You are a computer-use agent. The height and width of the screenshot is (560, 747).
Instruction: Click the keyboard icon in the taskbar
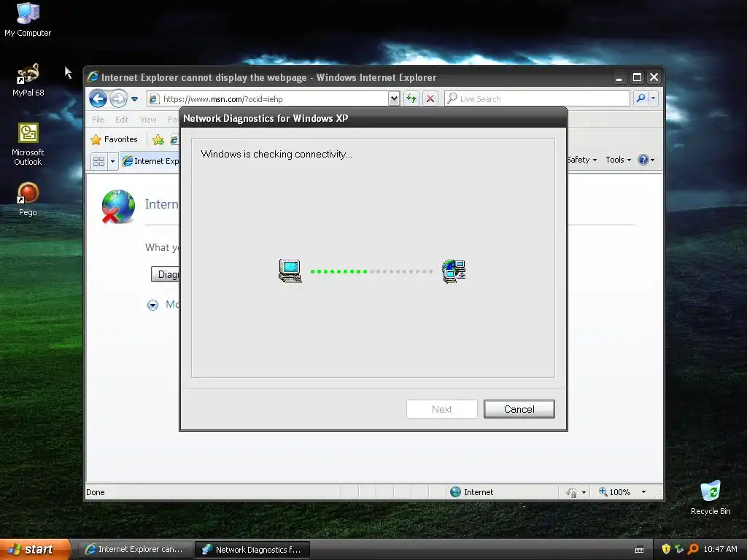[x=639, y=550]
